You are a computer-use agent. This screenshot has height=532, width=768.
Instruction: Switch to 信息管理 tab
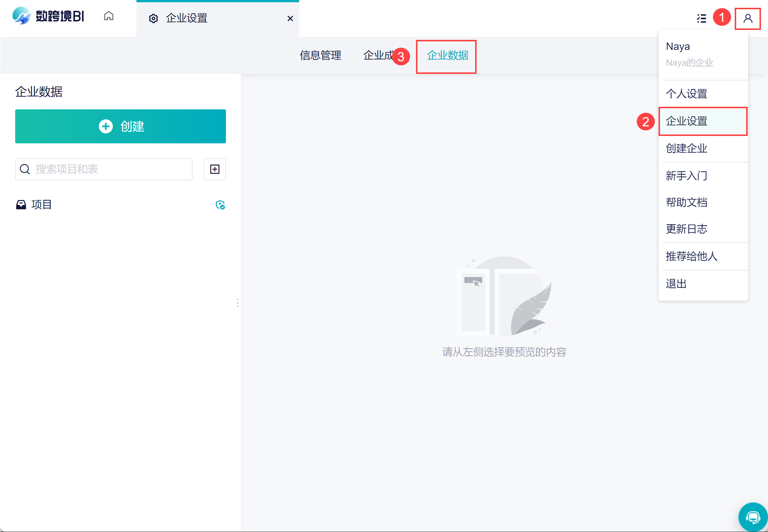pos(321,55)
